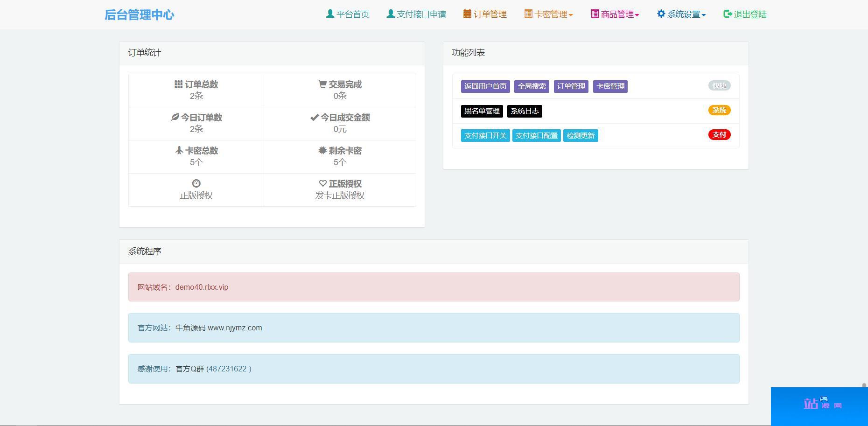Open the 商品管理 menu label
The height and width of the screenshot is (426, 868).
pos(617,14)
